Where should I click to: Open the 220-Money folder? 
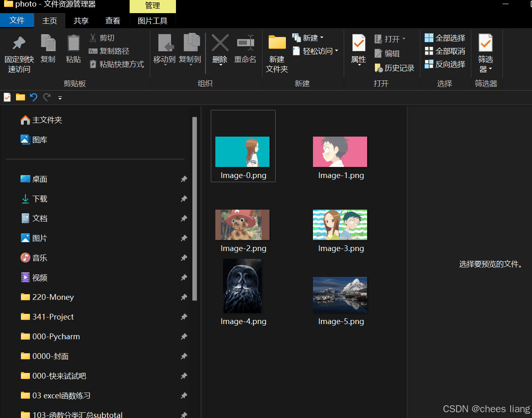pyautogui.click(x=47, y=297)
